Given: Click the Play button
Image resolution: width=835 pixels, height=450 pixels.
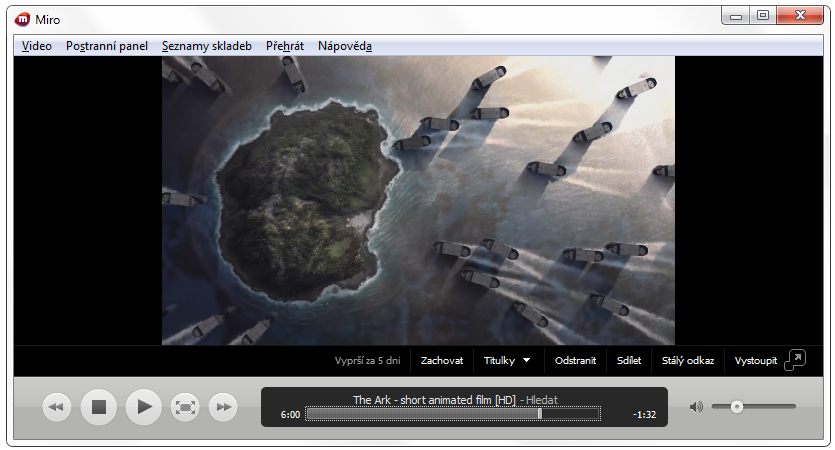Looking at the screenshot, I should [143, 407].
